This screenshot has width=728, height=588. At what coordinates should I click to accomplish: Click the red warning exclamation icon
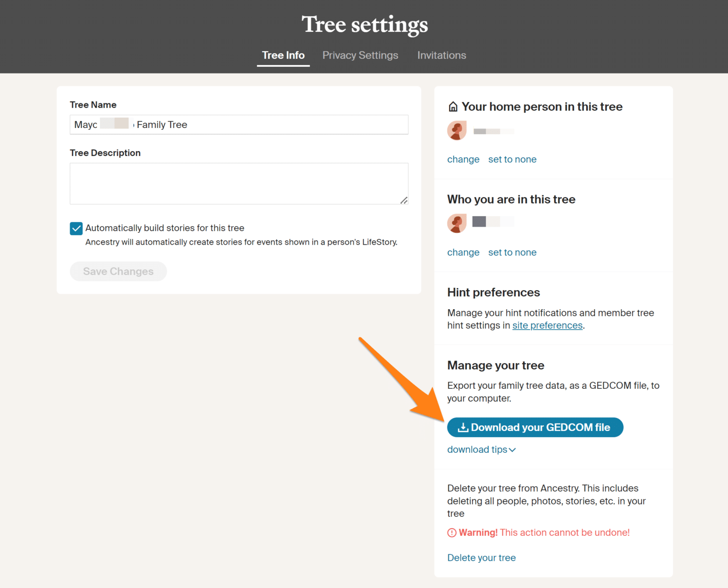point(452,533)
